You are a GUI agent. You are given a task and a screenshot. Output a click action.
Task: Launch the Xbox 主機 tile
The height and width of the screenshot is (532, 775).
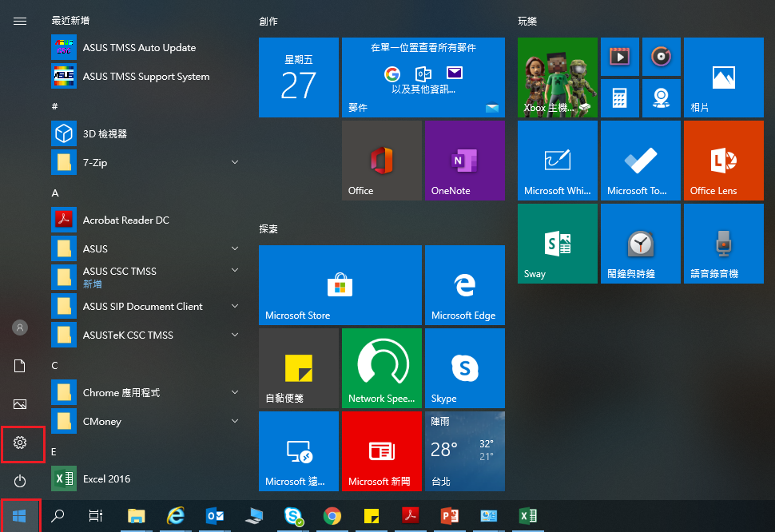pos(558,77)
